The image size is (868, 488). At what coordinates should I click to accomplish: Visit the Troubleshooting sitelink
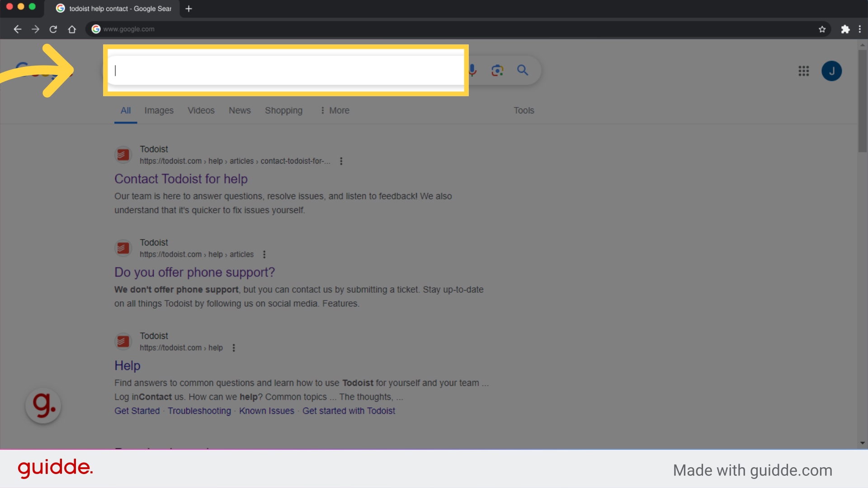(199, 411)
